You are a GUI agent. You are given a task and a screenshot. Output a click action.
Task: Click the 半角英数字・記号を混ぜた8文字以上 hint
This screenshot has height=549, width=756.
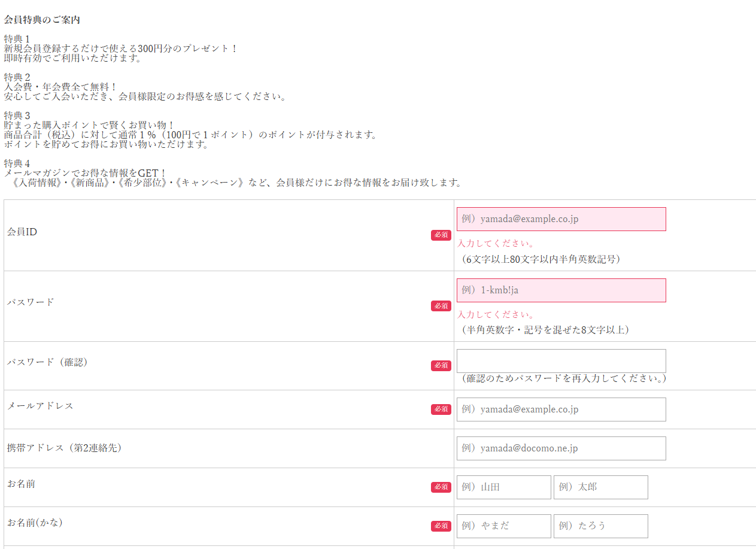[545, 330]
